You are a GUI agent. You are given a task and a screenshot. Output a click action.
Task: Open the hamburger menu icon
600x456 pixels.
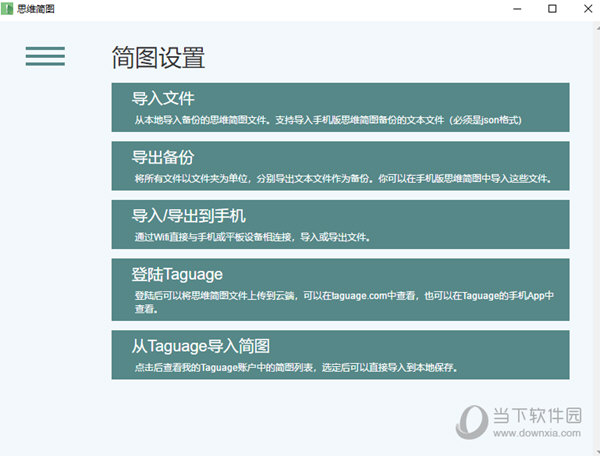coord(45,56)
